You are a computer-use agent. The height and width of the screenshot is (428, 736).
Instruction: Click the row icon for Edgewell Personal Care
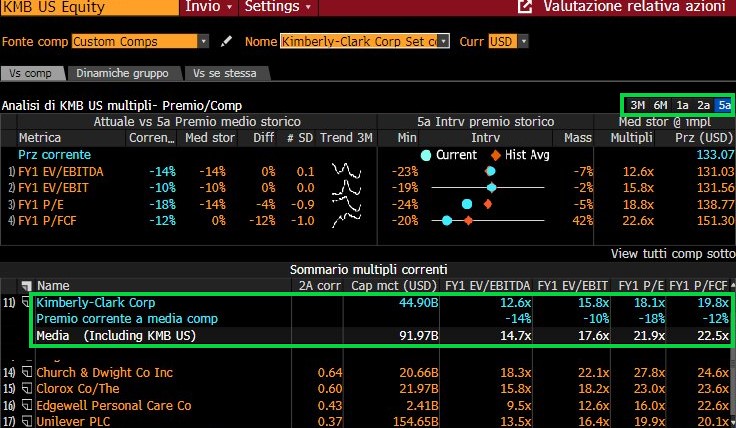tap(27, 405)
